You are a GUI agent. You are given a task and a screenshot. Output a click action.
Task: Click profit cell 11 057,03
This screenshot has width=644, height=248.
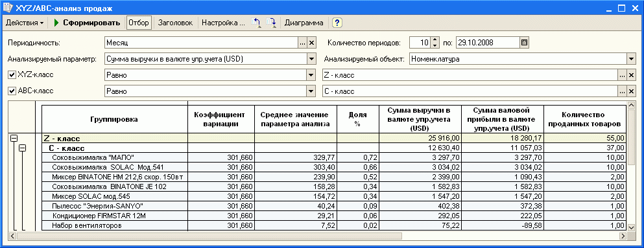(x=503, y=148)
